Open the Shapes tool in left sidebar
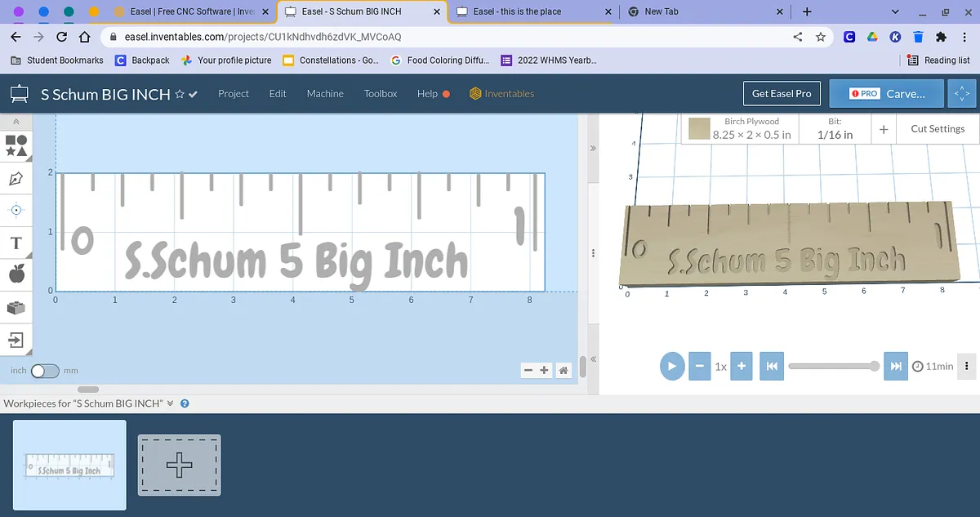Screen dimensions: 980x517 [x=16, y=145]
